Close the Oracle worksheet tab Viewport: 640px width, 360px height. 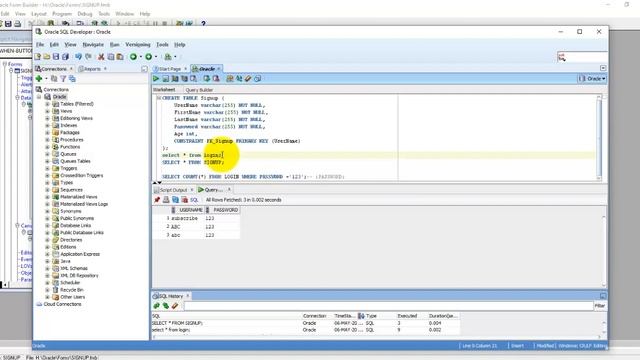click(219, 69)
